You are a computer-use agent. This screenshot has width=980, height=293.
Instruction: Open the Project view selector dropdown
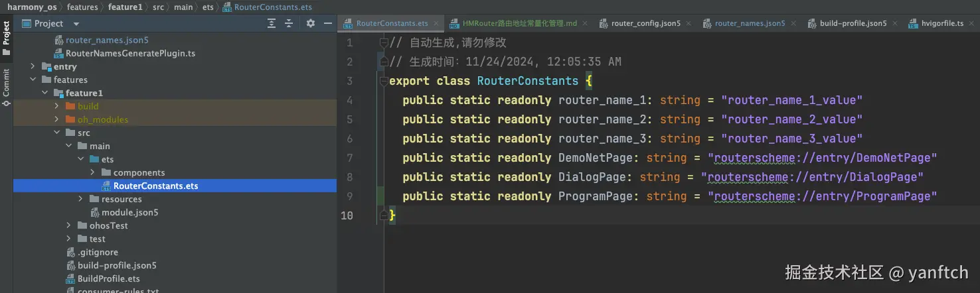point(50,23)
